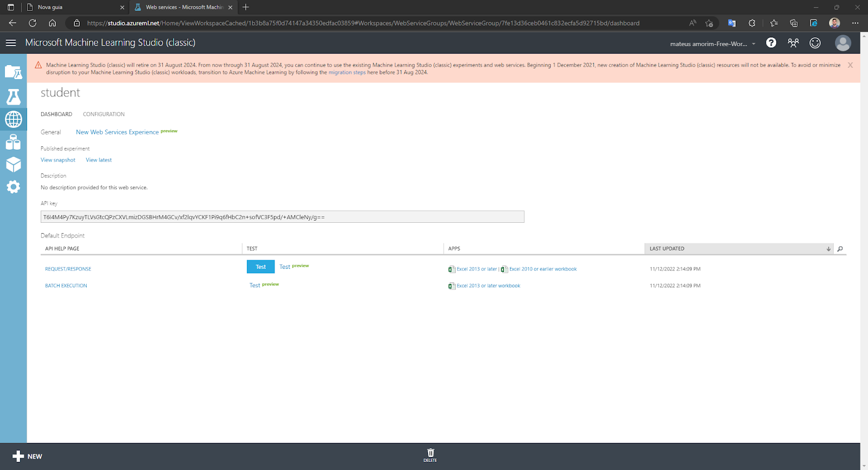The image size is (868, 470).
Task: Open the community icon in header
Action: (793, 43)
